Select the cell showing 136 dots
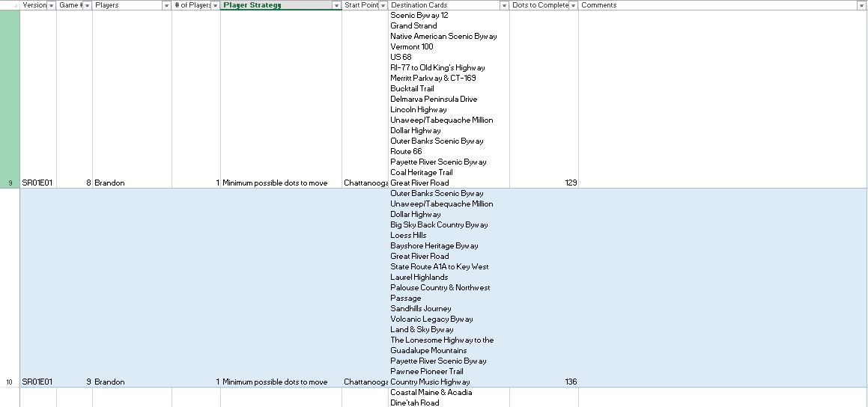 click(x=544, y=382)
